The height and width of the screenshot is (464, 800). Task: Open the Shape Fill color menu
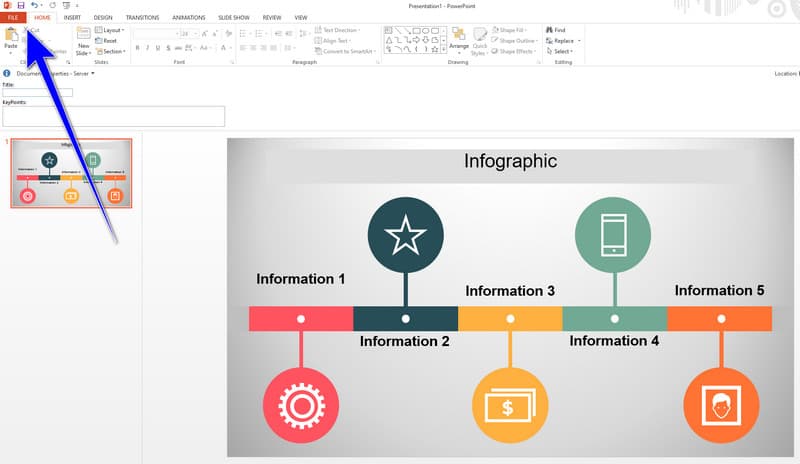tap(509, 30)
